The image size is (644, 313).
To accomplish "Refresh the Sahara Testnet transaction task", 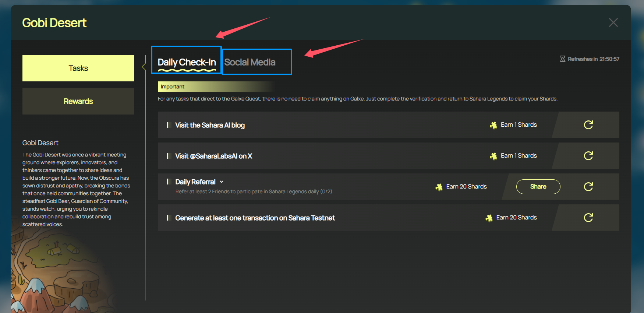I will point(588,218).
